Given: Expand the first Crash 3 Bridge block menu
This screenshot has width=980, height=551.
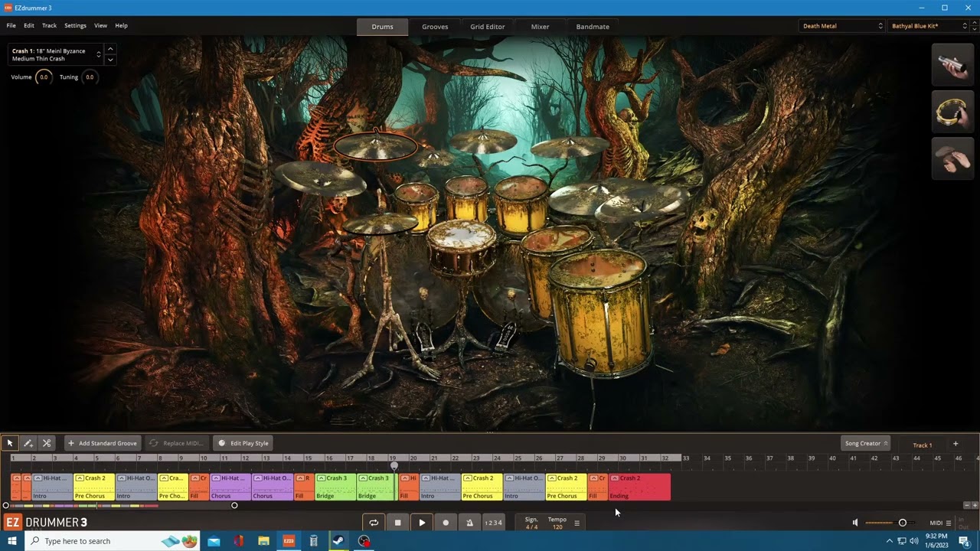Looking at the screenshot, I should click(321, 478).
